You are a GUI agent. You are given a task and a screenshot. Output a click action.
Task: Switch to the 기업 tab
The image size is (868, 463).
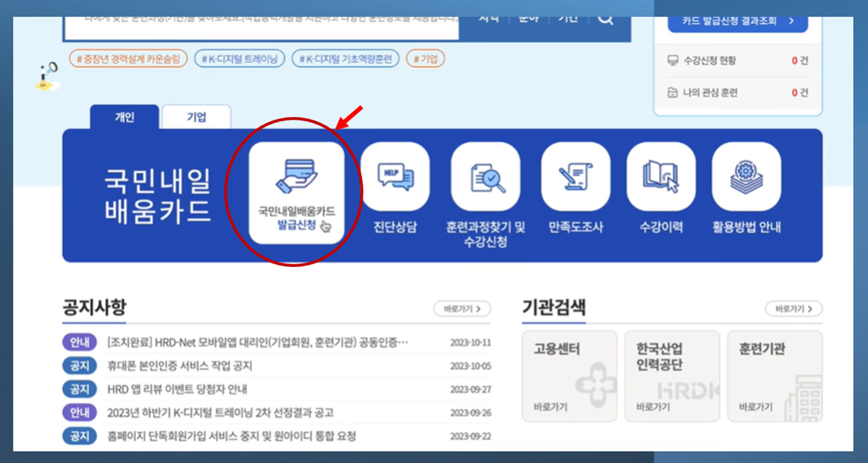(x=196, y=117)
